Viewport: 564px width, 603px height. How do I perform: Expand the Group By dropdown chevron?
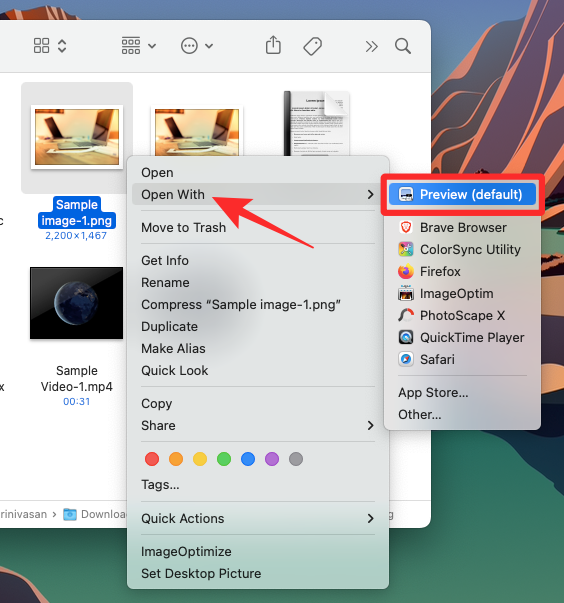tap(152, 46)
